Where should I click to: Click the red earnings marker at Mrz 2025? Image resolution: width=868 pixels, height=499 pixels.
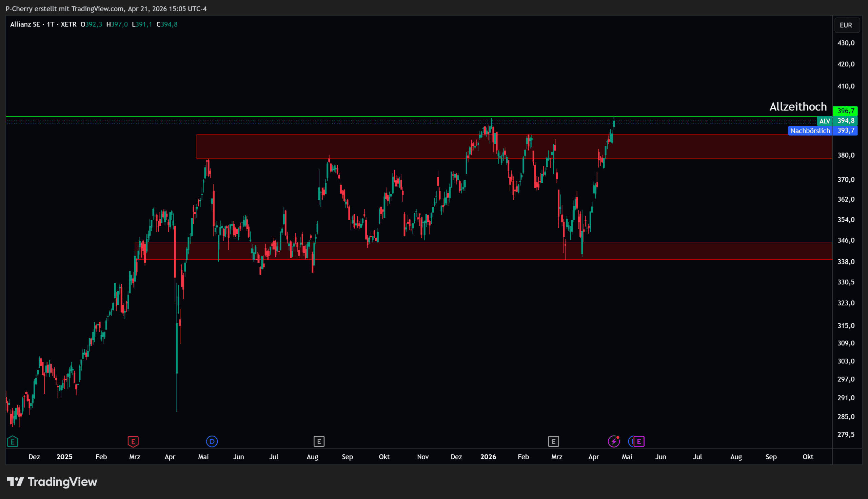tap(133, 441)
